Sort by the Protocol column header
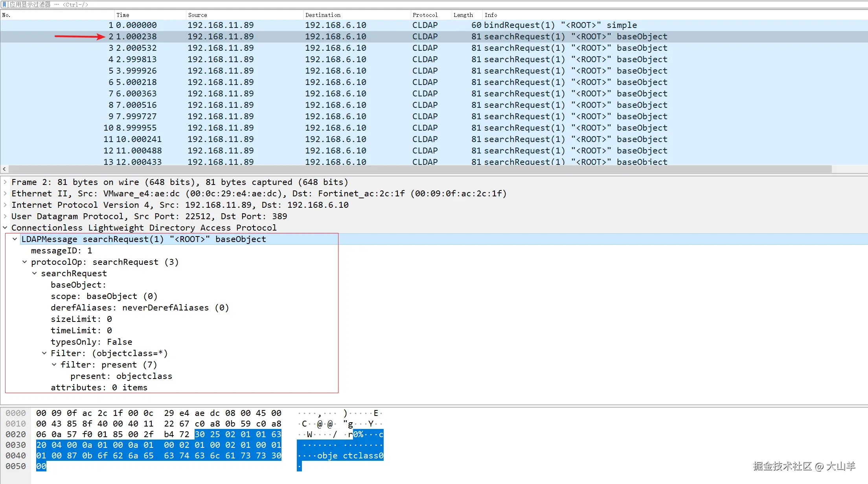 coord(425,15)
